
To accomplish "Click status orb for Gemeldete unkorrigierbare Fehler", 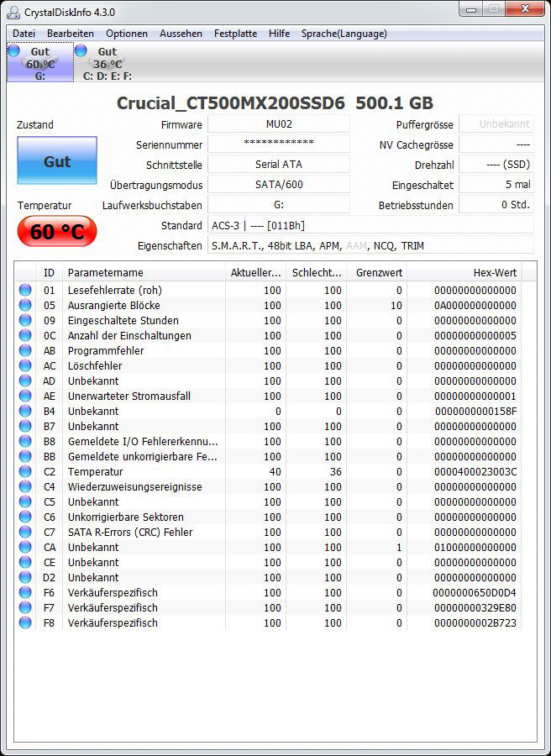I will point(25,456).
